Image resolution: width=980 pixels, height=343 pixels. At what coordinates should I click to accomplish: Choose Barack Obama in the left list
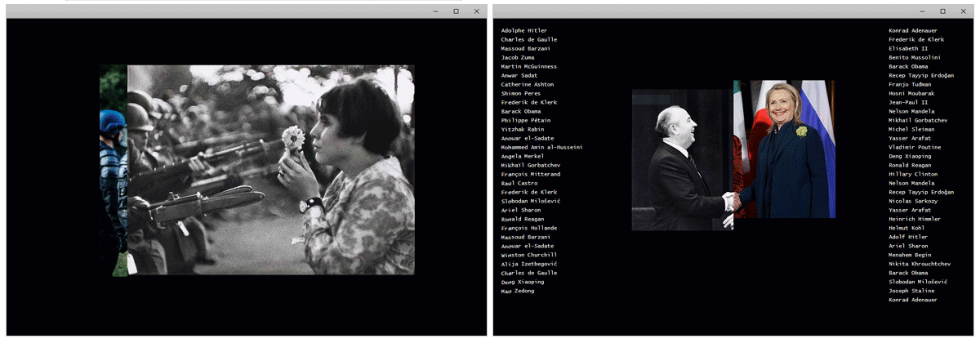coord(521,111)
